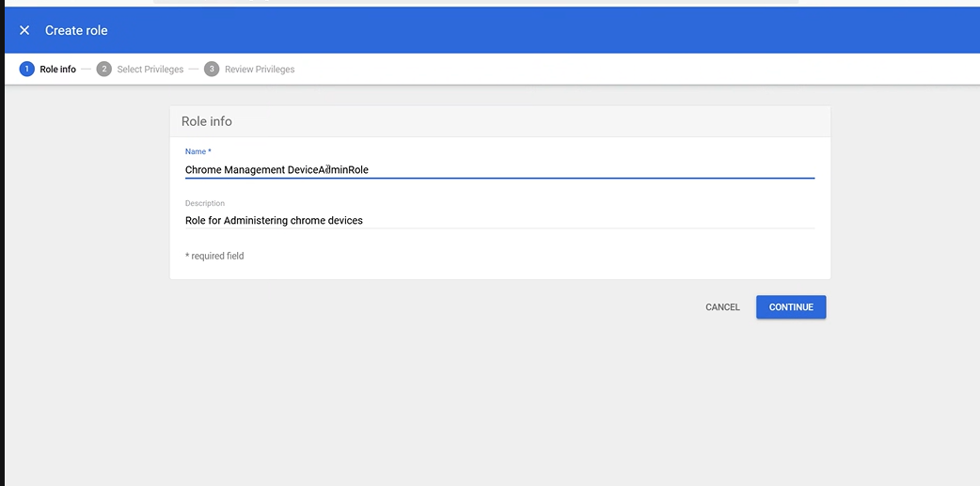Viewport: 980px width, 486px height.
Task: Open the Review Privileges step
Action: tap(259, 70)
